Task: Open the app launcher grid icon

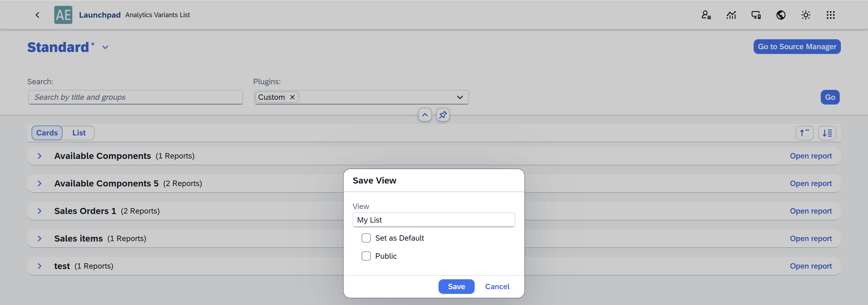Action: 831,15
